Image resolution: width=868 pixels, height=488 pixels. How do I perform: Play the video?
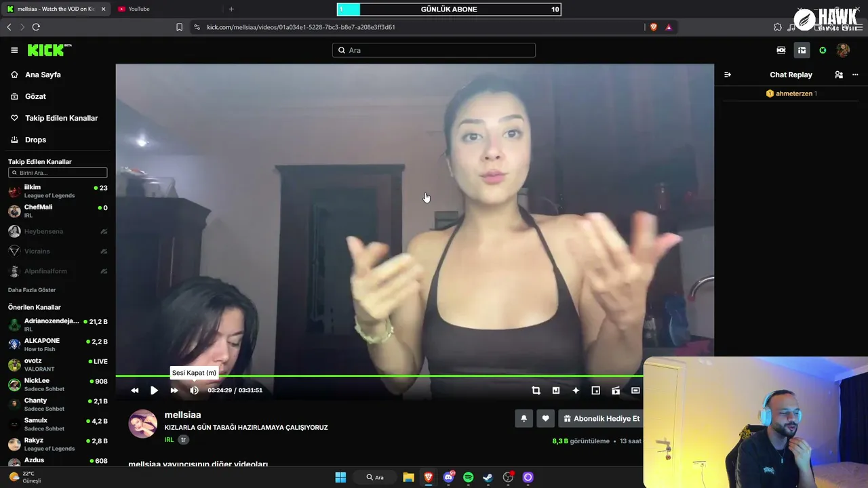[x=154, y=390]
